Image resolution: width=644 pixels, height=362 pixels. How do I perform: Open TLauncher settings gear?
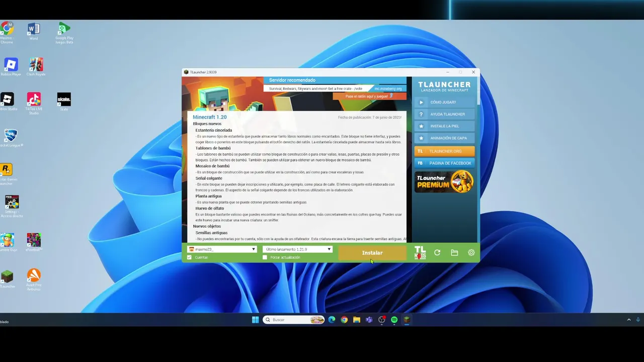click(471, 253)
